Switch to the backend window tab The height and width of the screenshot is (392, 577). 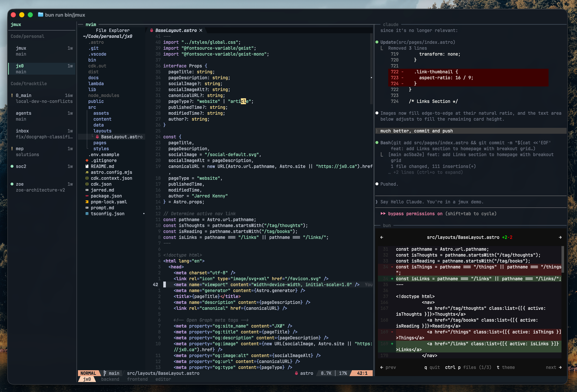(x=110, y=379)
